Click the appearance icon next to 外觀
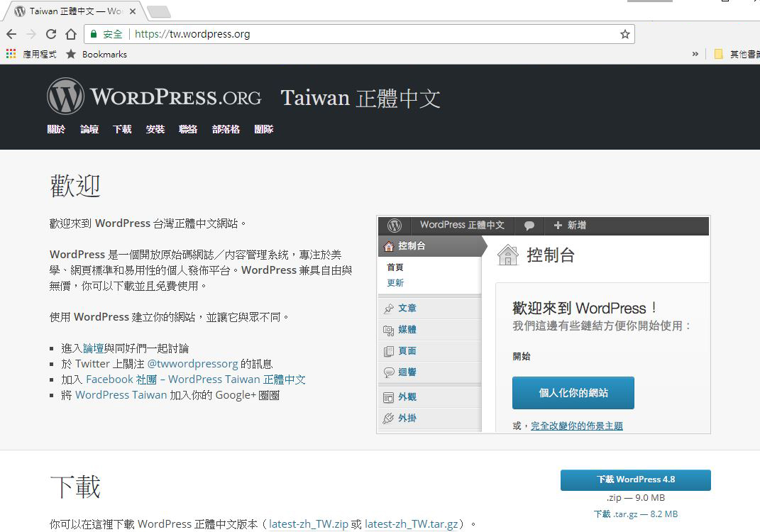760x532 pixels. coord(388,397)
